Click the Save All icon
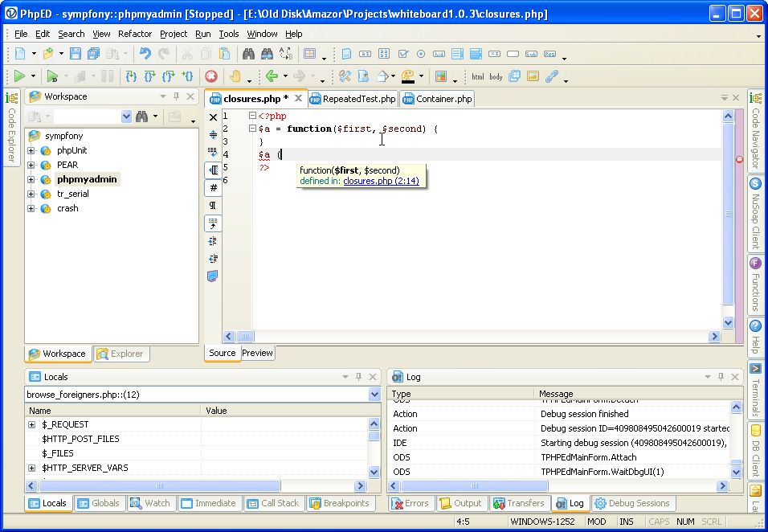Screen dimensions: 768x532 click(x=93, y=53)
